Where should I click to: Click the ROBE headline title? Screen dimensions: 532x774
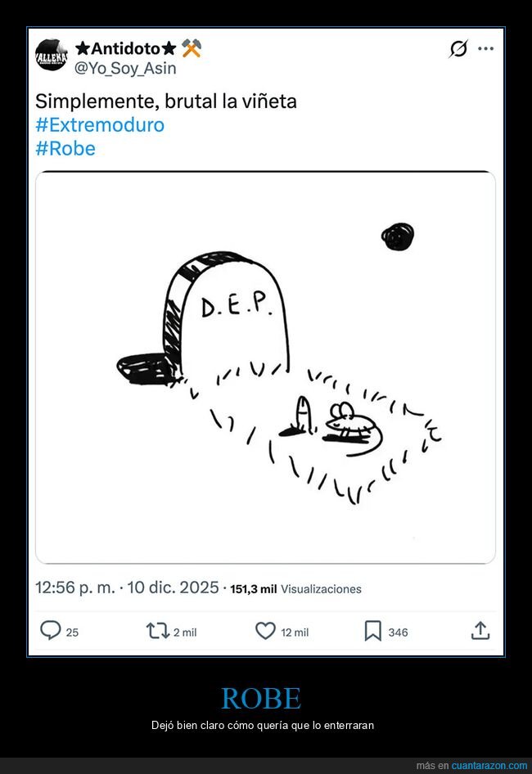point(261,698)
